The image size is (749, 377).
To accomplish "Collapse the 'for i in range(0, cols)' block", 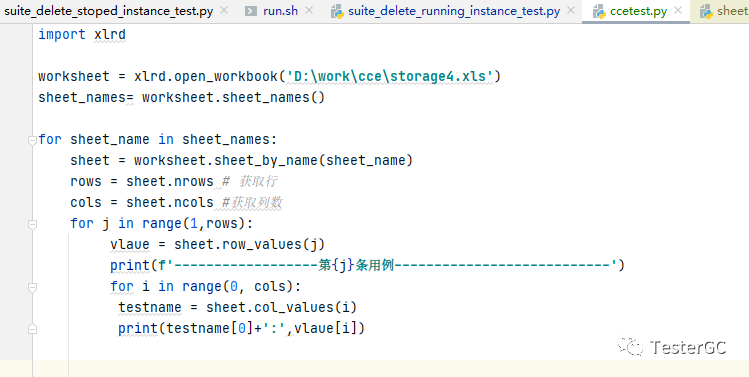I will pos(32,287).
